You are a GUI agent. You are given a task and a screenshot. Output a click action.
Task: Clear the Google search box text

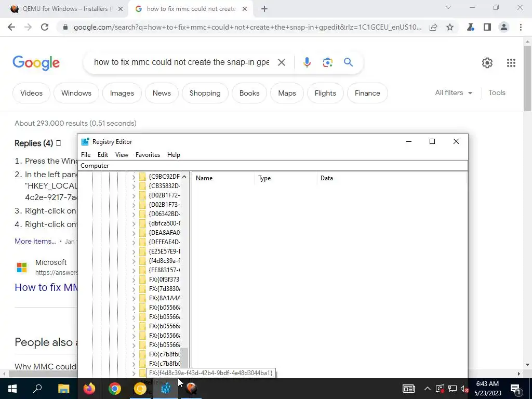coord(281,62)
